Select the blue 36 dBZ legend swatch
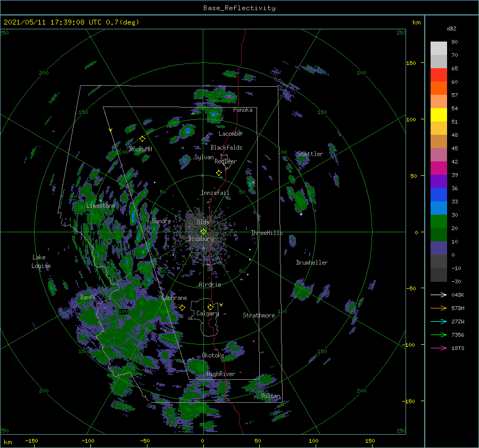Screen dimensions: 479x448 [439, 194]
